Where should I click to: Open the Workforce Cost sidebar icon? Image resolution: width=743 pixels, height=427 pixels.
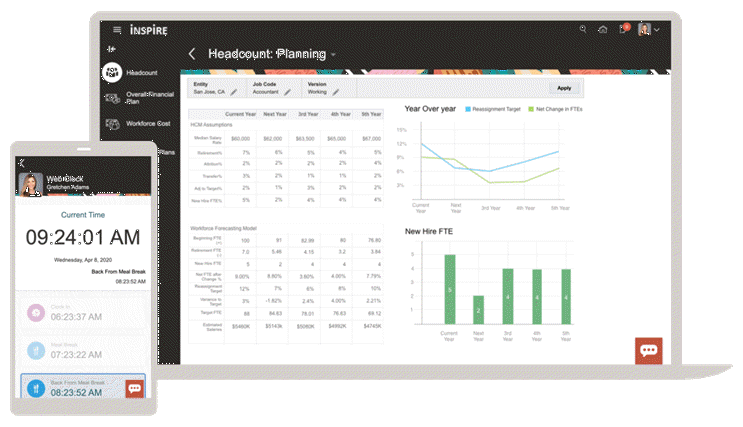click(x=112, y=124)
